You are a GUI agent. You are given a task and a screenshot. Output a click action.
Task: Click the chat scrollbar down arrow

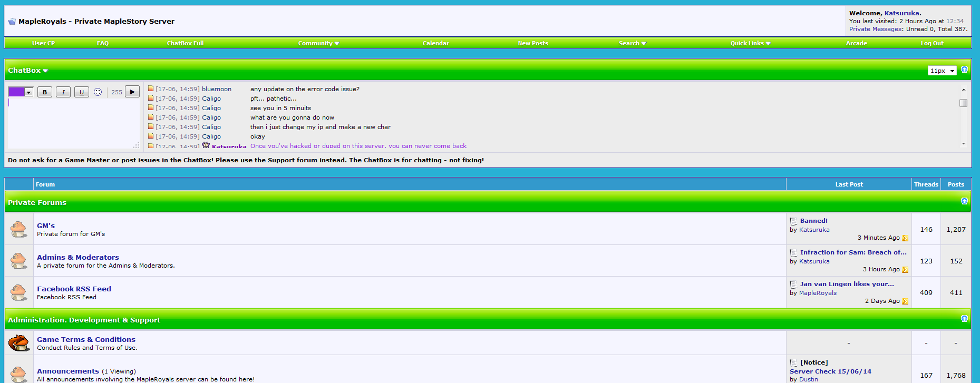tap(964, 143)
